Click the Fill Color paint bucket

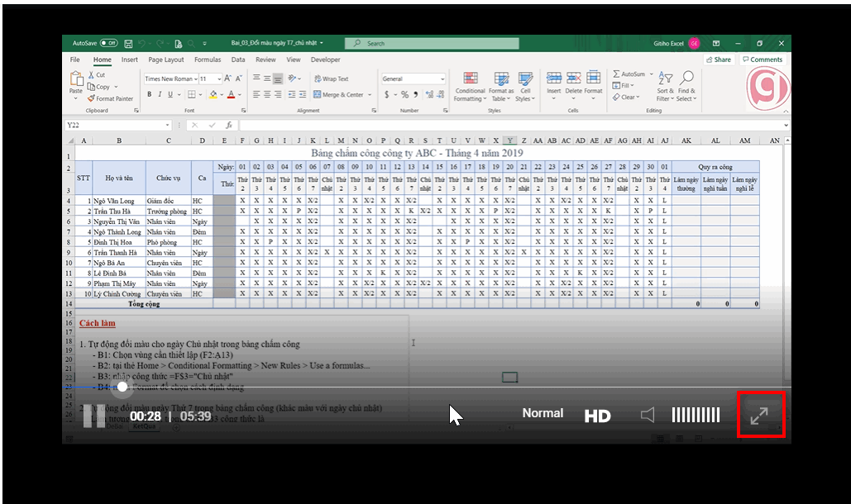point(213,94)
